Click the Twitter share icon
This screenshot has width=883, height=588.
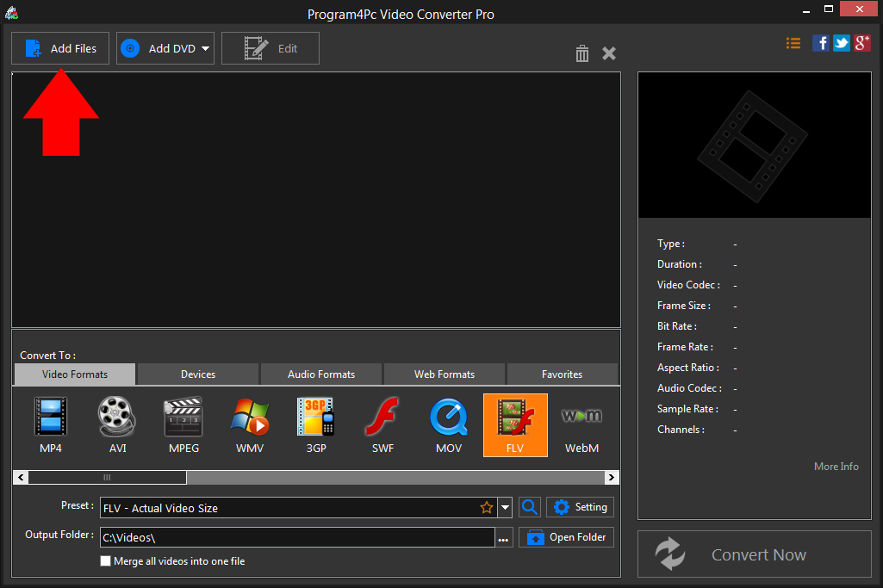click(x=841, y=42)
